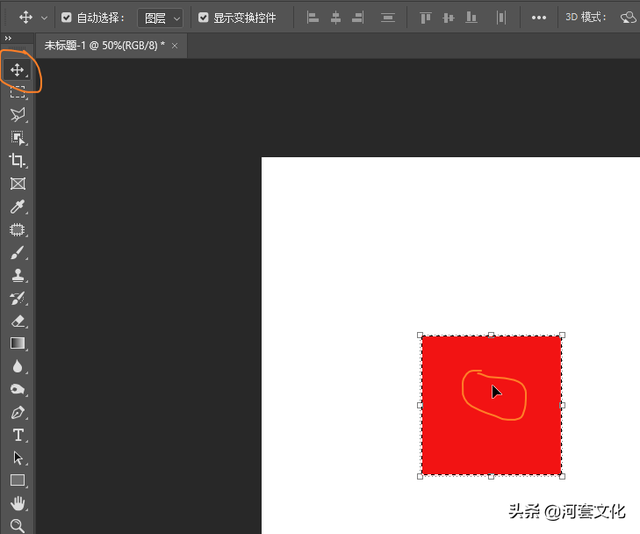Open more align options (three dots)
The height and width of the screenshot is (534, 640).
point(539,18)
